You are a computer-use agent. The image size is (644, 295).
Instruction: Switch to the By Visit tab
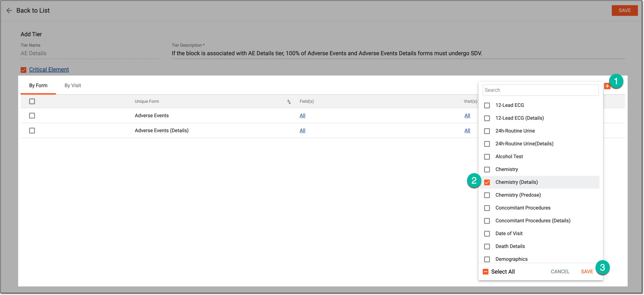coord(73,85)
